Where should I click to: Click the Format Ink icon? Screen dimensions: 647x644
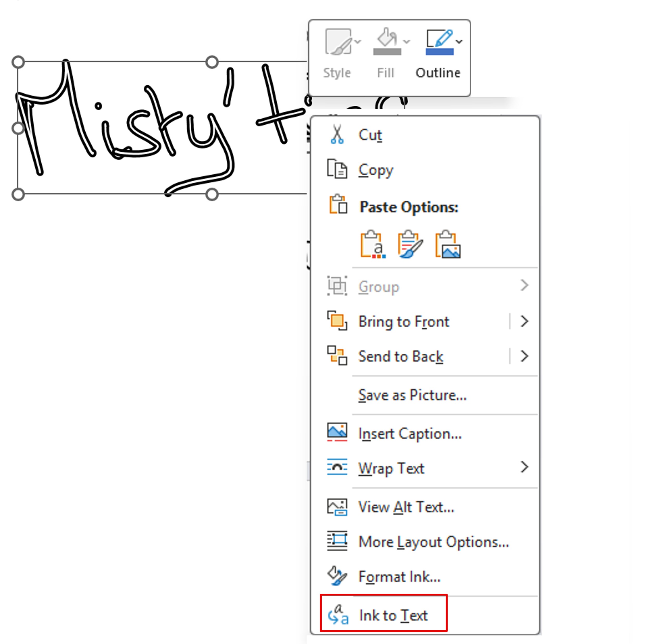[x=337, y=576]
